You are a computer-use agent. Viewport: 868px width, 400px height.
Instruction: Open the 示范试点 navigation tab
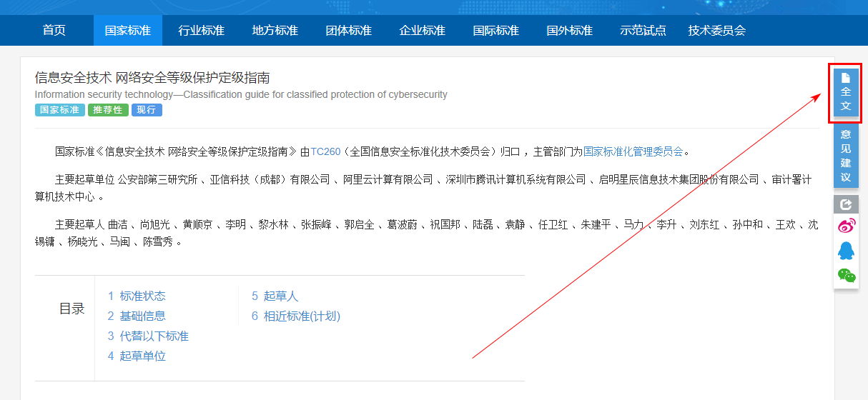[x=643, y=31]
